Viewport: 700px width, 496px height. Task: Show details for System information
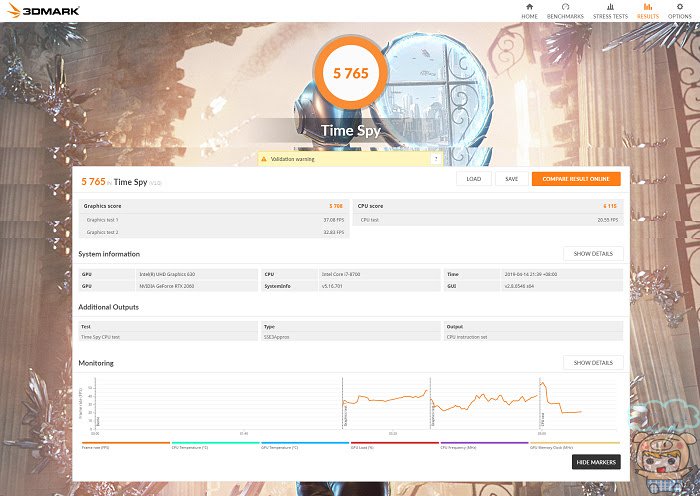click(593, 254)
